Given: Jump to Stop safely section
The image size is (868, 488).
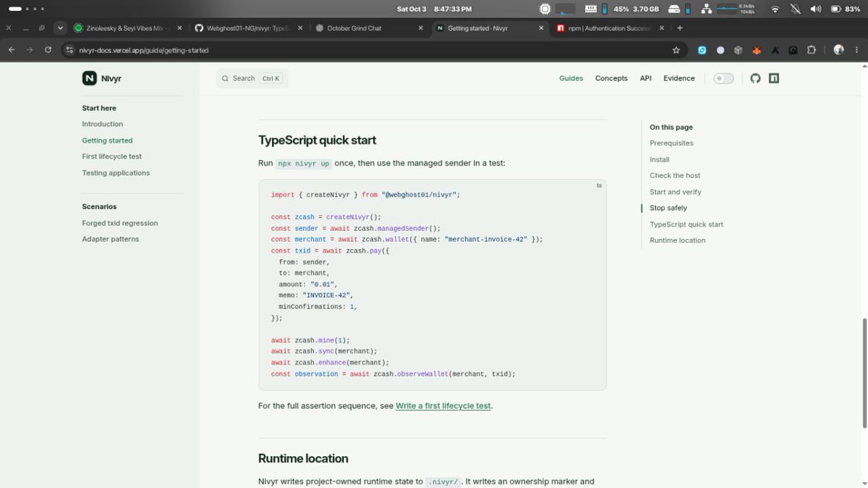Looking at the screenshot, I should coord(668,208).
